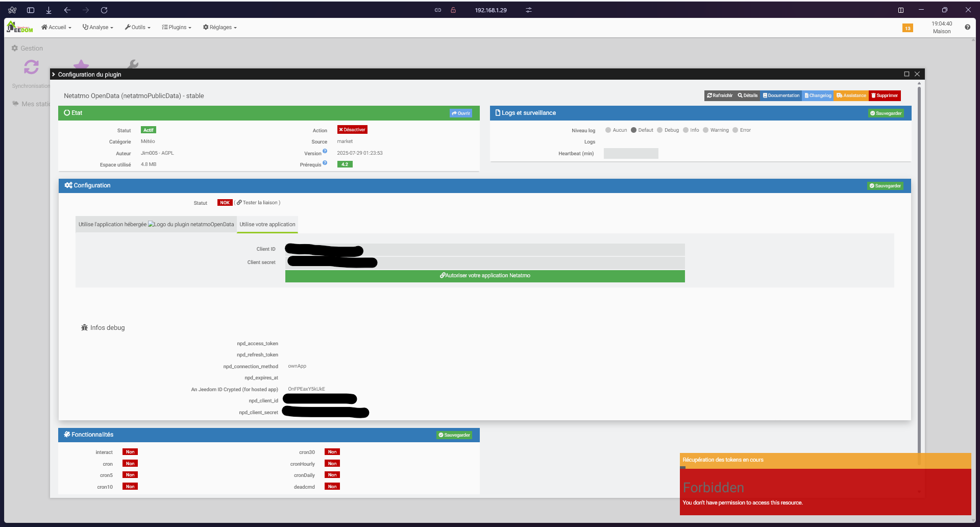
Task: Open the Réglages menu
Action: click(x=220, y=28)
